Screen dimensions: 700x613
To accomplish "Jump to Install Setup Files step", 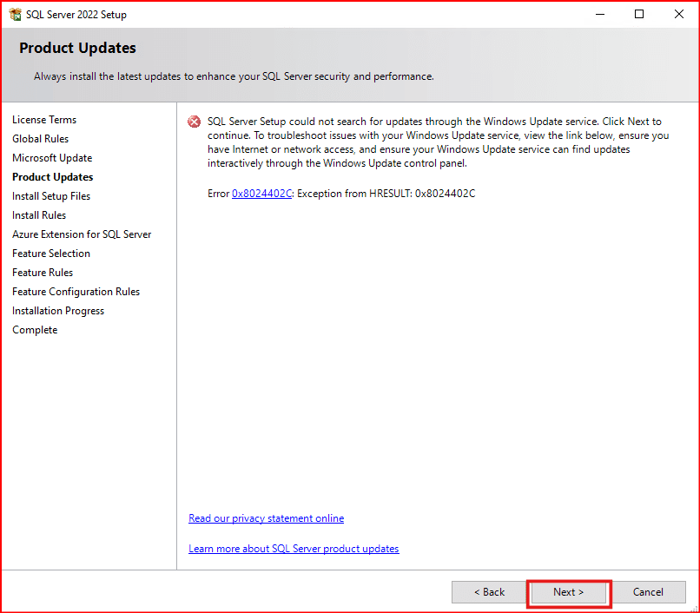I will point(51,196).
